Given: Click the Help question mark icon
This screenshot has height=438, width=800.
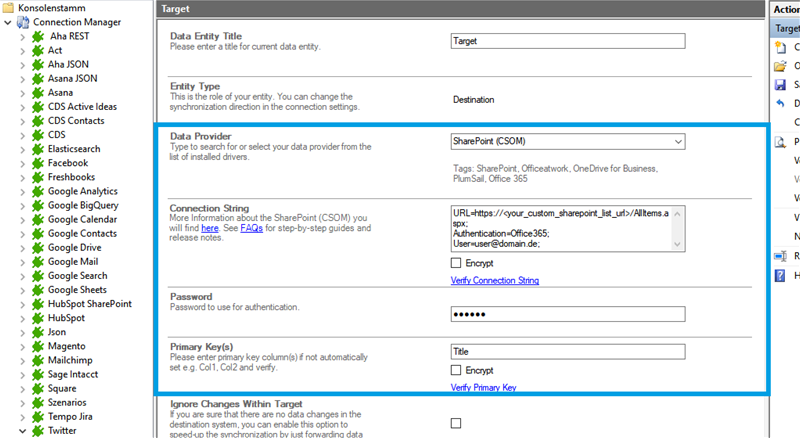Looking at the screenshot, I should [781, 275].
